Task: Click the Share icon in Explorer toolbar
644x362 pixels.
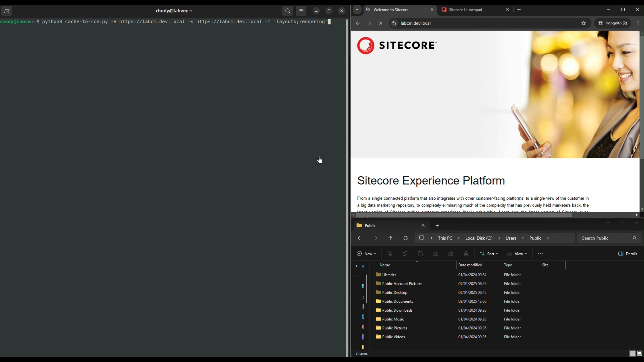Action: pyautogui.click(x=451, y=254)
